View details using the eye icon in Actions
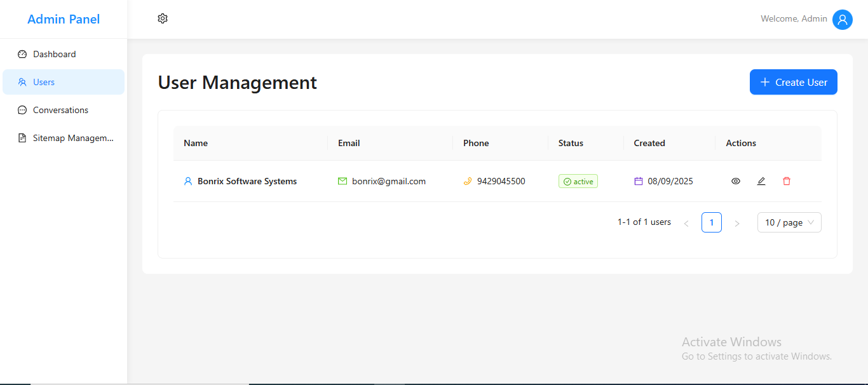This screenshot has height=385, width=868. pyautogui.click(x=736, y=181)
